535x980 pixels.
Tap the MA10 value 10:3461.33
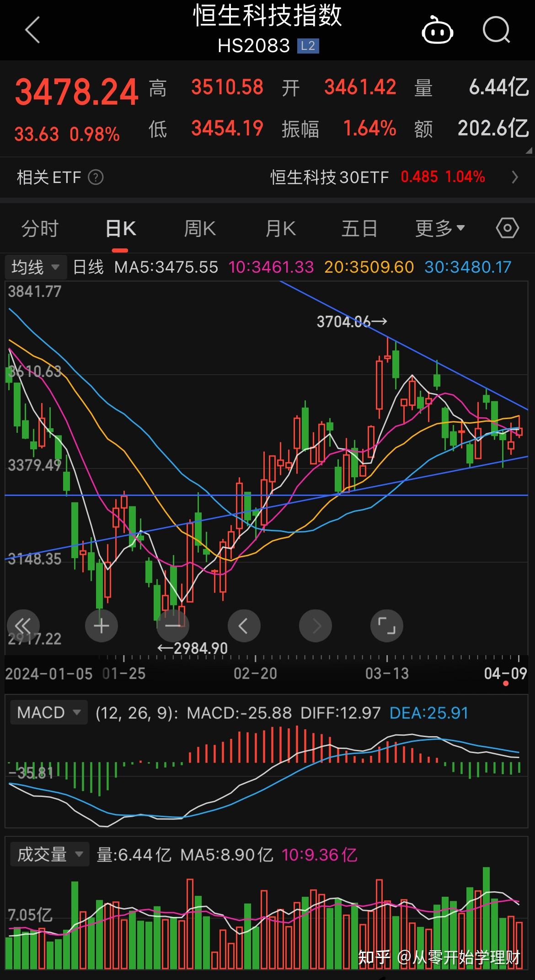click(271, 267)
